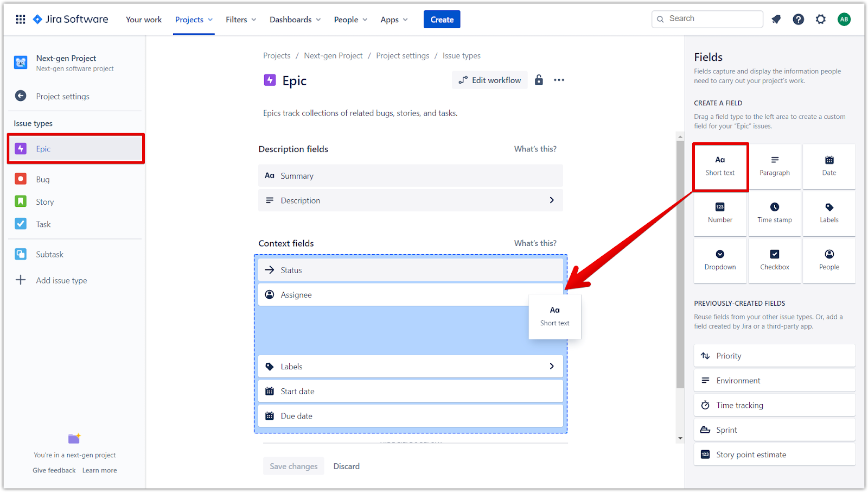This screenshot has height=492, width=868.
Task: Click Add issue type in the sidebar
Action: tap(61, 280)
